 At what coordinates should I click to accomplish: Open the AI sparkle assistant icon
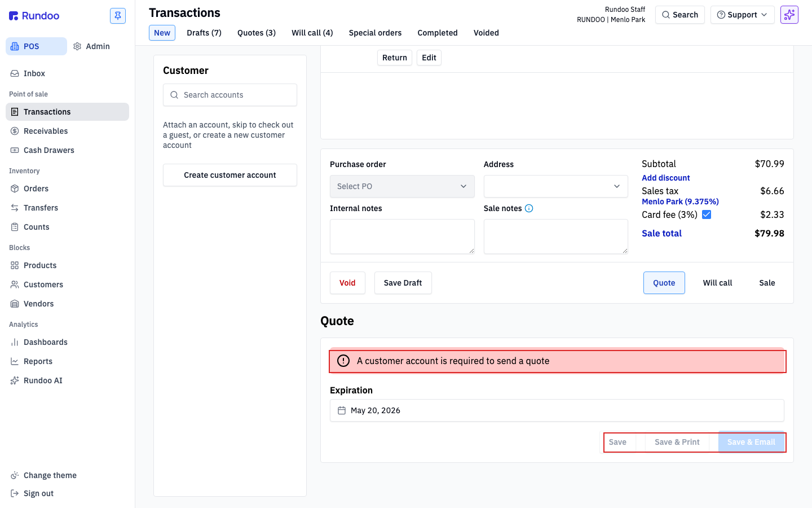coord(789,15)
